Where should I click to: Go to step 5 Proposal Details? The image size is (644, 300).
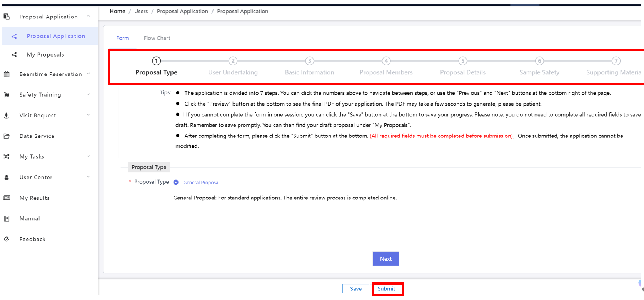pos(463,61)
